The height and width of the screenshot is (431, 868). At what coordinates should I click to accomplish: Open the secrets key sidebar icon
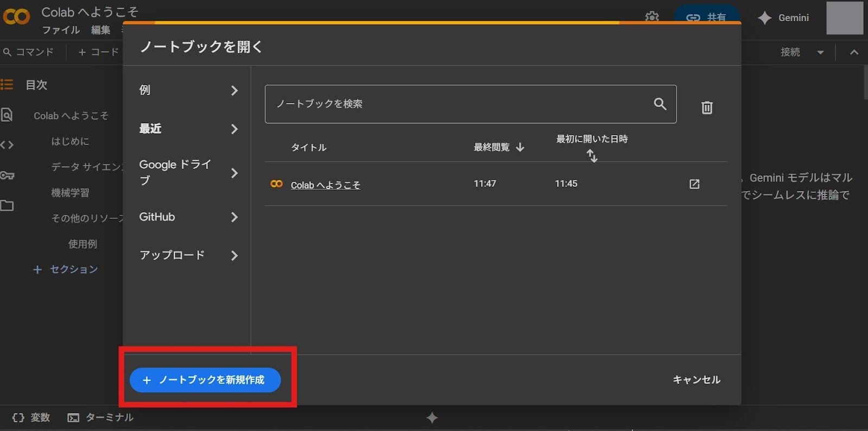7,175
